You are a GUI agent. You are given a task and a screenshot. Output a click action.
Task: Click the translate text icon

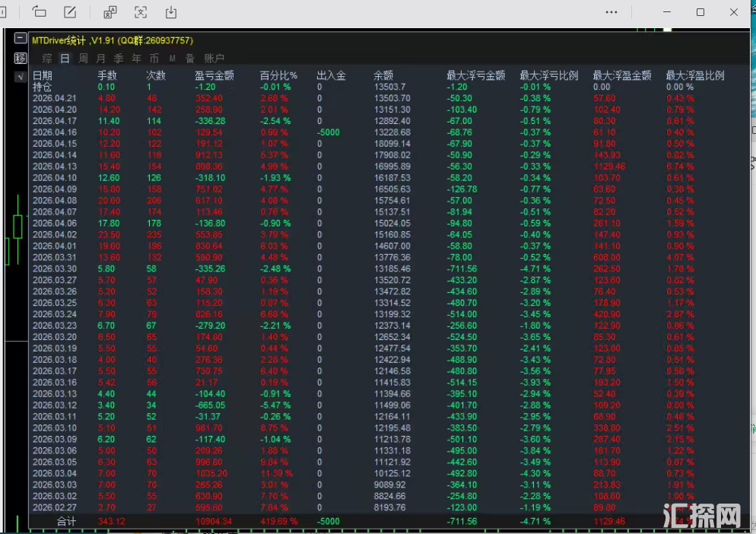tap(110, 12)
